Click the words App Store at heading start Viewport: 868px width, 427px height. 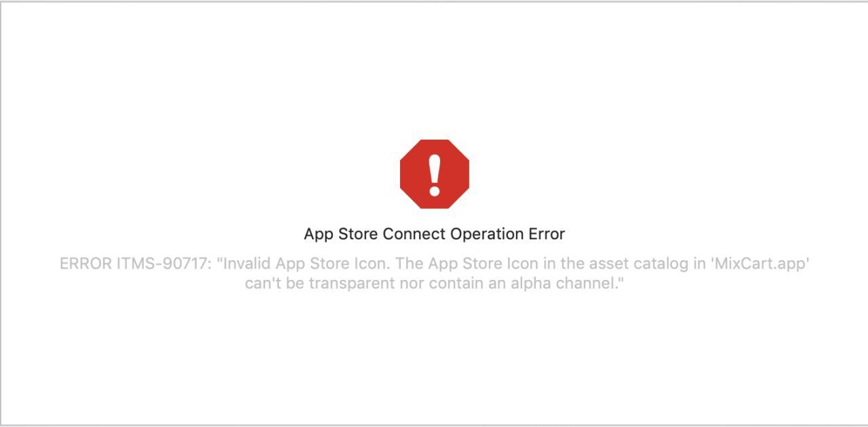(341, 235)
